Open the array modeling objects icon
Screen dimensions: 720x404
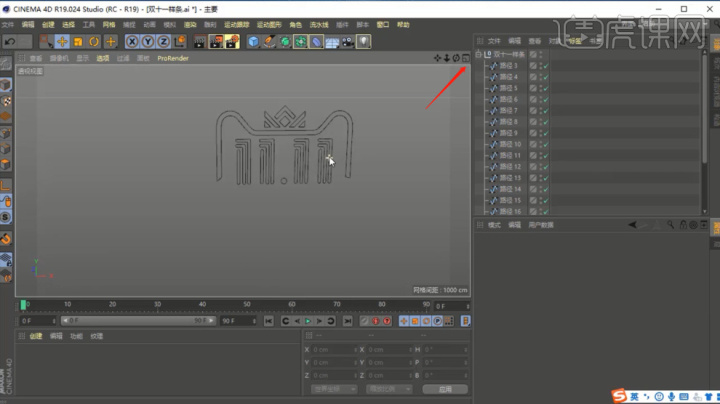tap(300, 42)
